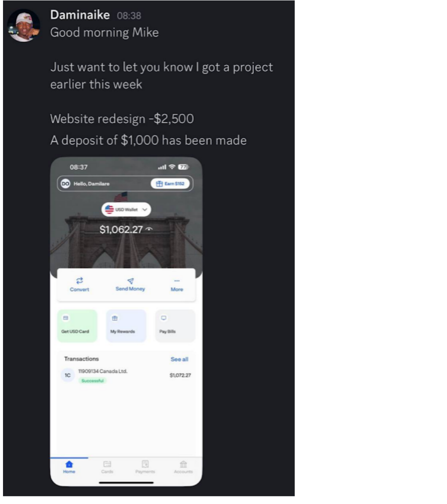This screenshot has height=504, width=447.
Task: Click the USD Wallet chevron arrow
Action: click(x=145, y=209)
